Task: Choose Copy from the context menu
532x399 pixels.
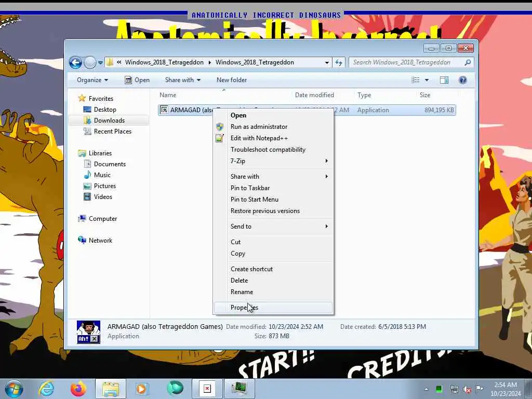Action: [273, 254]
